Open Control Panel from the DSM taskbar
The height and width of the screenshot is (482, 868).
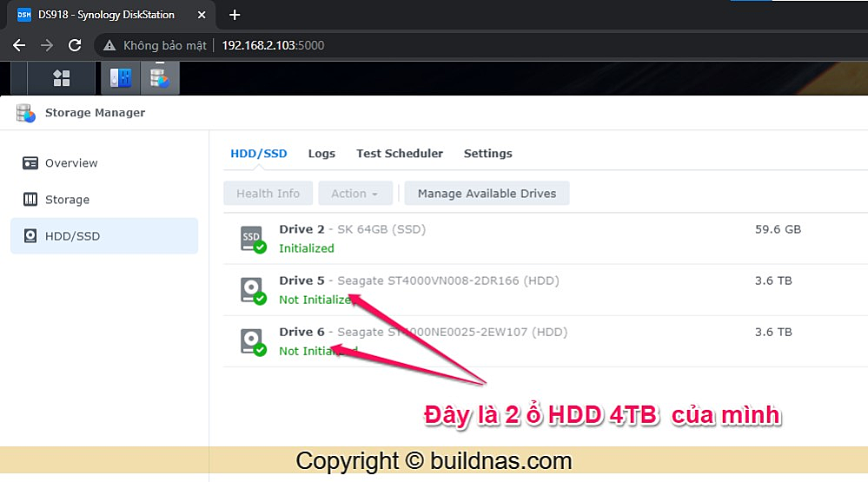click(x=121, y=78)
